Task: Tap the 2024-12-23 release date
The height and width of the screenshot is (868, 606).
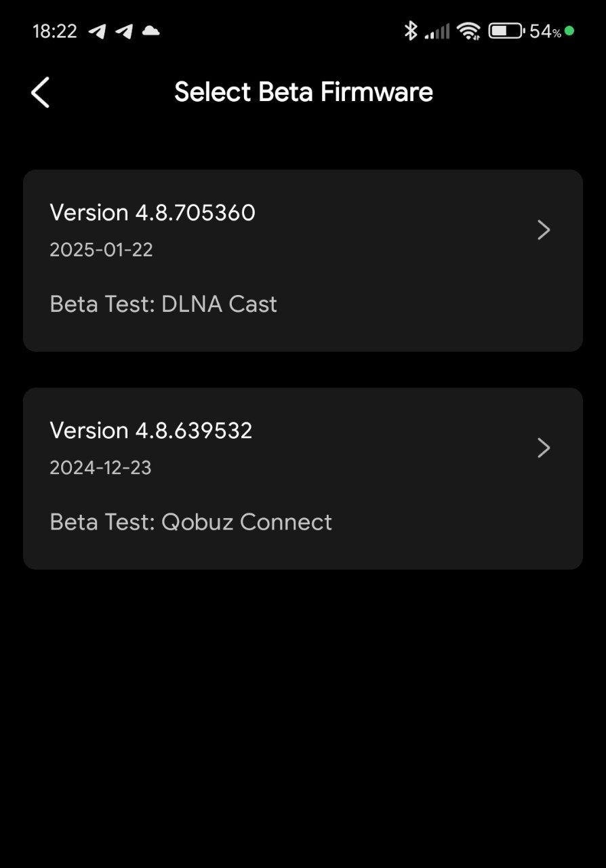Action: [x=100, y=468]
